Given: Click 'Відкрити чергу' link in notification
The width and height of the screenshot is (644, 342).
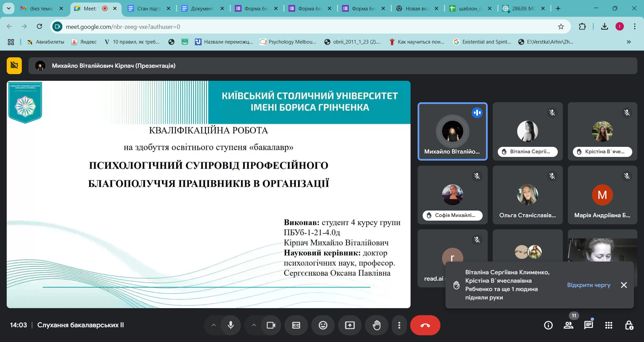Looking at the screenshot, I should [589, 285].
